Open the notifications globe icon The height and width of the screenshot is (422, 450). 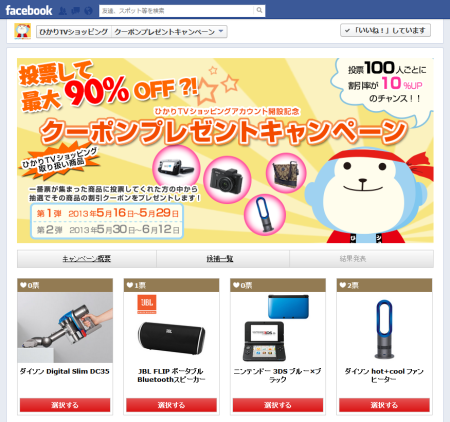tap(88, 11)
